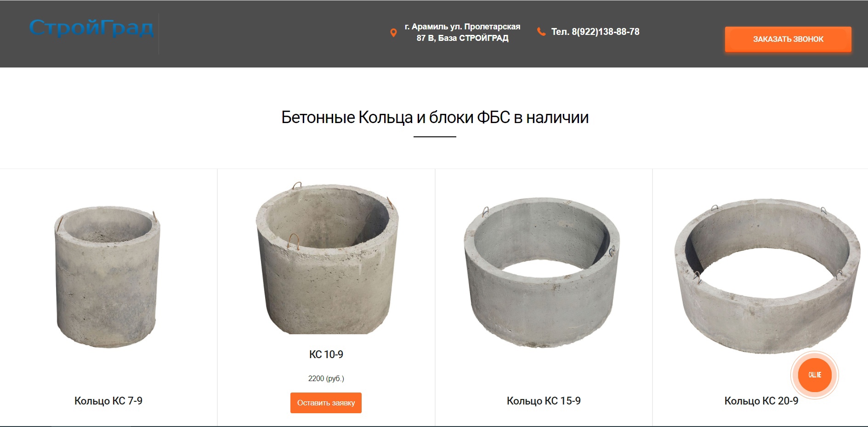Click the ЗАКАЗАТЬ ЗВОНОК button
The height and width of the screenshot is (427, 868).
[x=788, y=39]
